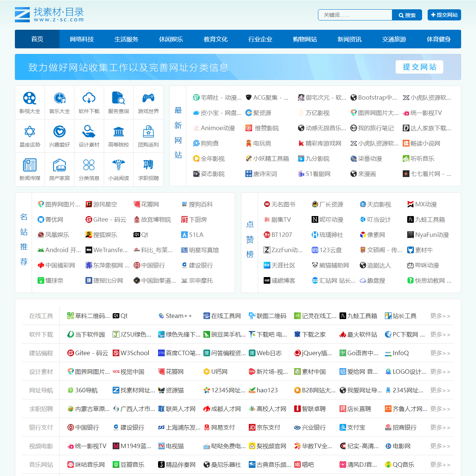476x476 pixels.
Task: Open the 服务查询 document search icon
Action: pos(119,99)
